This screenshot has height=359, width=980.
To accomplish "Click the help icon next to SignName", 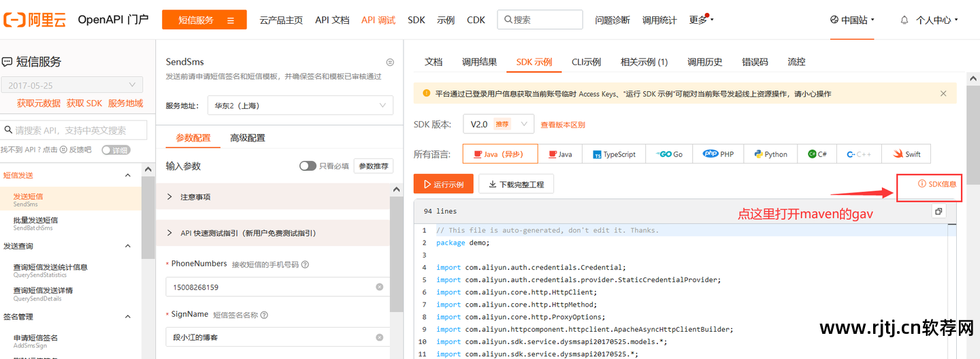I will 264,315.
